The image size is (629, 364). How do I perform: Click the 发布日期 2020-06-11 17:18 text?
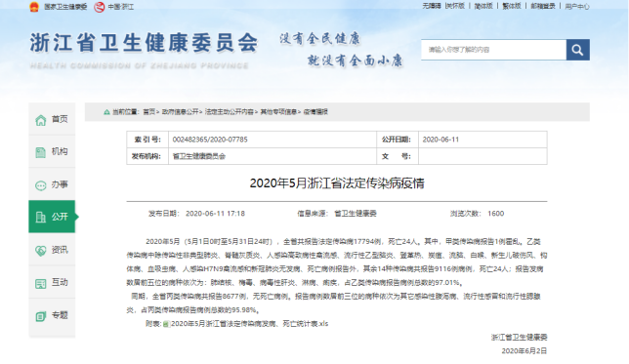tap(196, 214)
